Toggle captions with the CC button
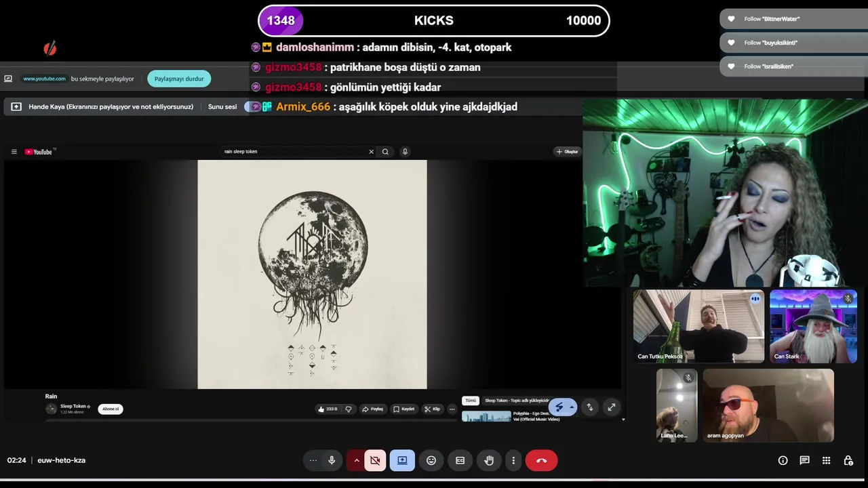The height and width of the screenshot is (488, 868). (460, 460)
